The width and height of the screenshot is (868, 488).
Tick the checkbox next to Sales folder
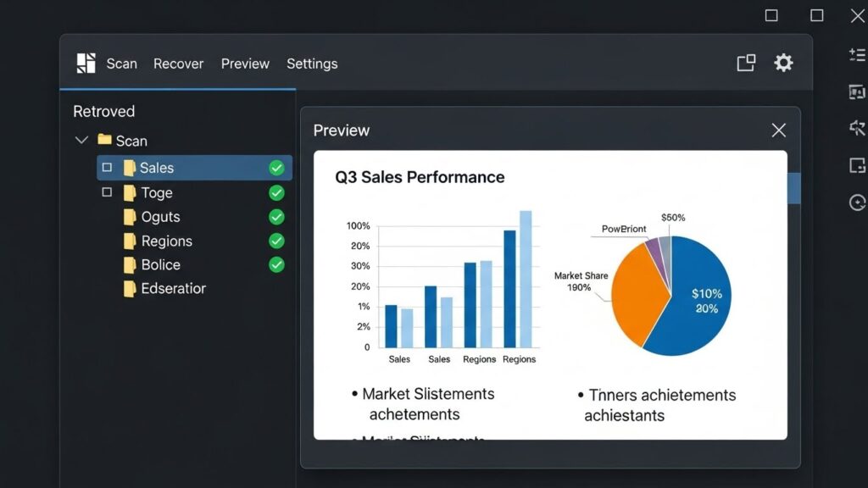[x=107, y=168]
